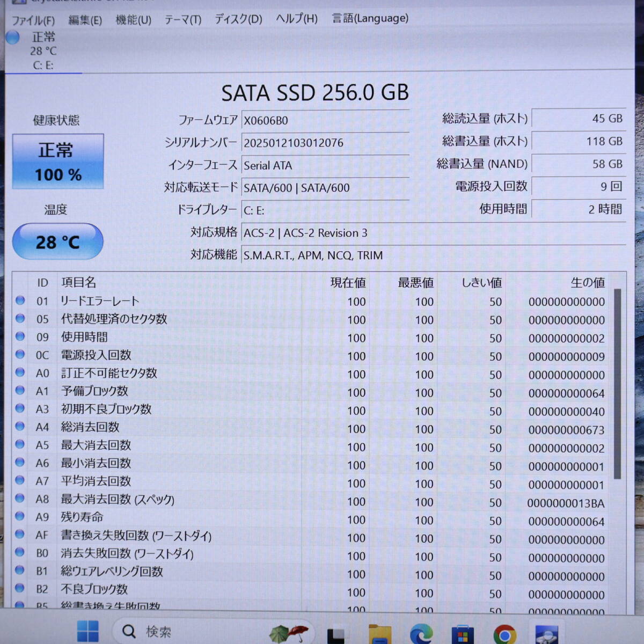This screenshot has height=644, width=644.
Task: Click the status dot beside リードエラーレート
Action: [20, 301]
